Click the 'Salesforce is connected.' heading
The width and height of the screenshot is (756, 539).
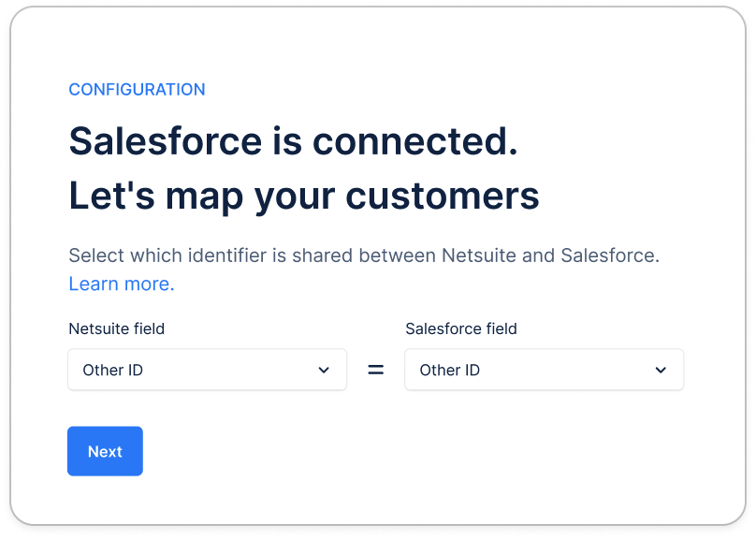[x=293, y=141]
